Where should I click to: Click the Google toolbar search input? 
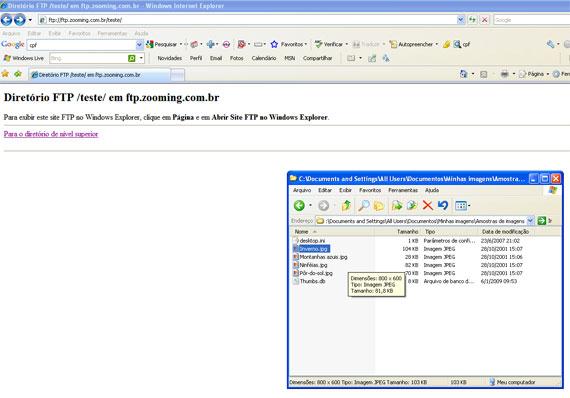pos(81,45)
